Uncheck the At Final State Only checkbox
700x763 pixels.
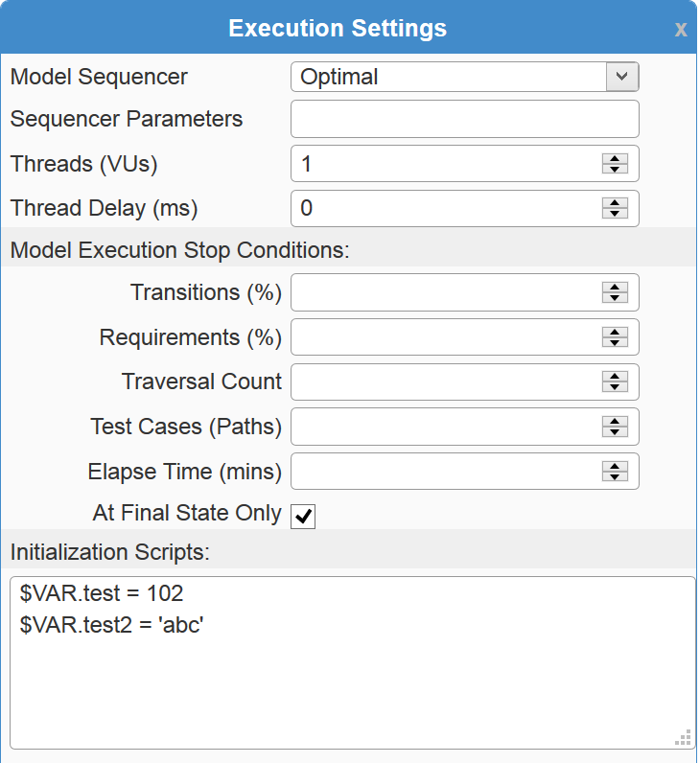click(303, 516)
